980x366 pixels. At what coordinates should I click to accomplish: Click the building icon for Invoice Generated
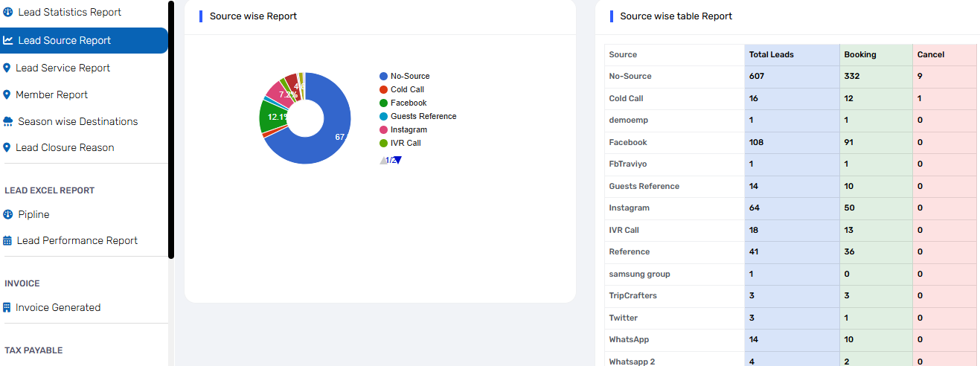[7, 307]
